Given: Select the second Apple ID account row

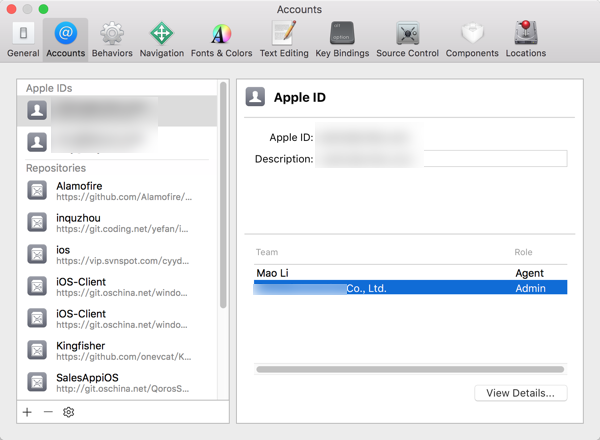Looking at the screenshot, I should [117, 142].
